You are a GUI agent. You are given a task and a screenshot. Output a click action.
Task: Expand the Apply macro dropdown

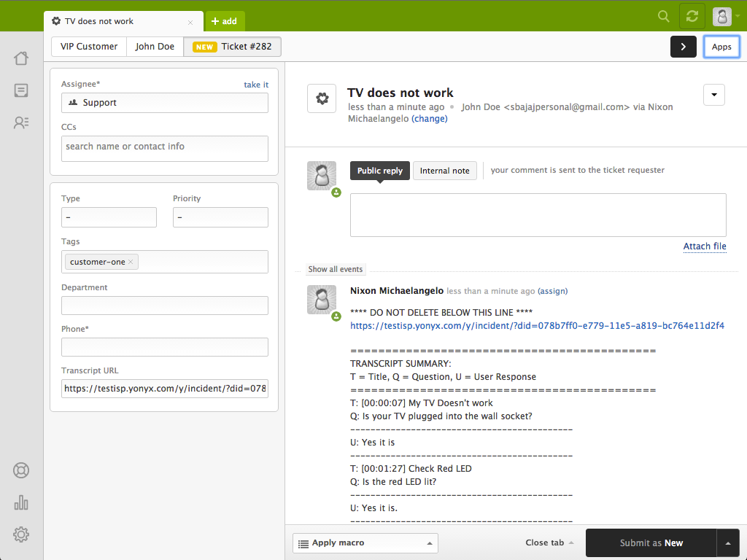tap(365, 542)
